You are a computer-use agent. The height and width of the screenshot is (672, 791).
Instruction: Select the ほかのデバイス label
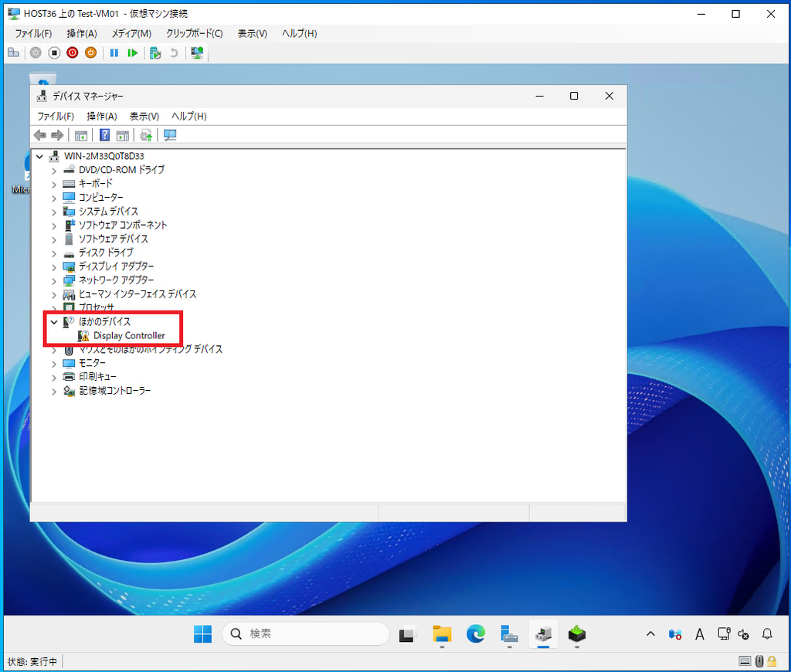point(104,321)
